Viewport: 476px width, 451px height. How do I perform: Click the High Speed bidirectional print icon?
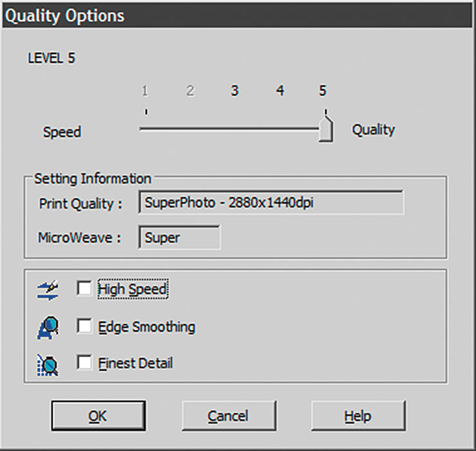[48, 291]
